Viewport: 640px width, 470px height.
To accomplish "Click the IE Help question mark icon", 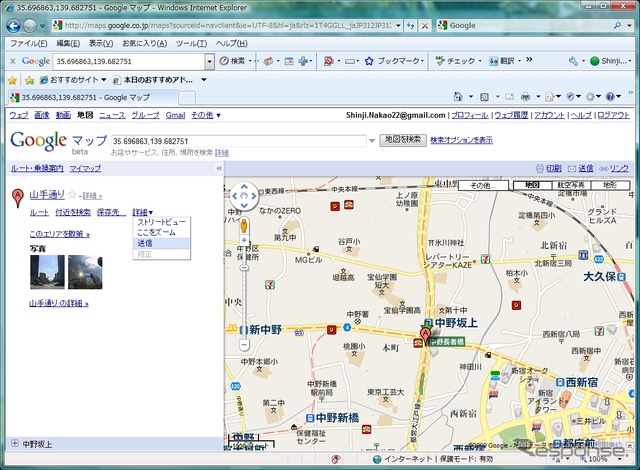I will pos(610,97).
